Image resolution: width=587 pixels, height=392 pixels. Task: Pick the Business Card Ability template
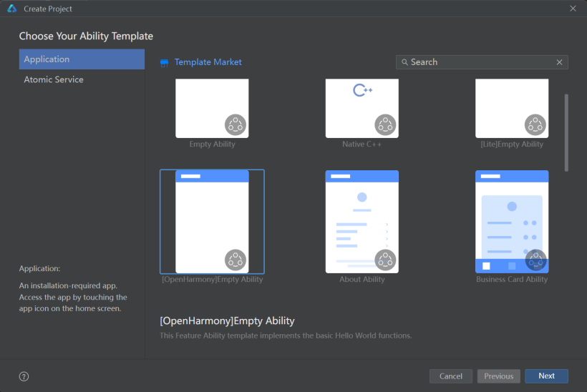[512, 222]
